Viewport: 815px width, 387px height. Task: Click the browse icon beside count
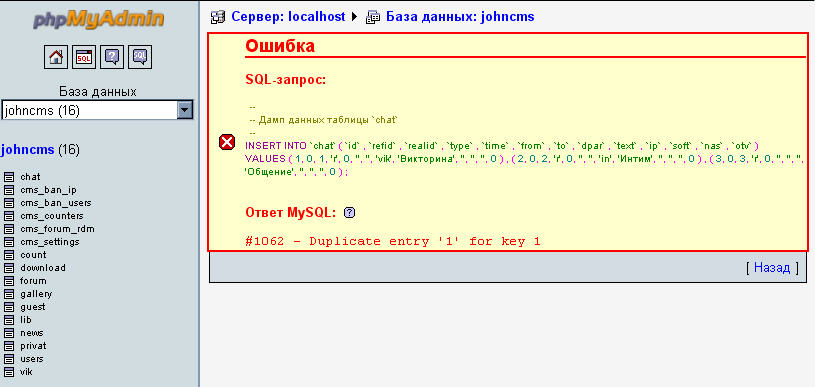pos(9,255)
